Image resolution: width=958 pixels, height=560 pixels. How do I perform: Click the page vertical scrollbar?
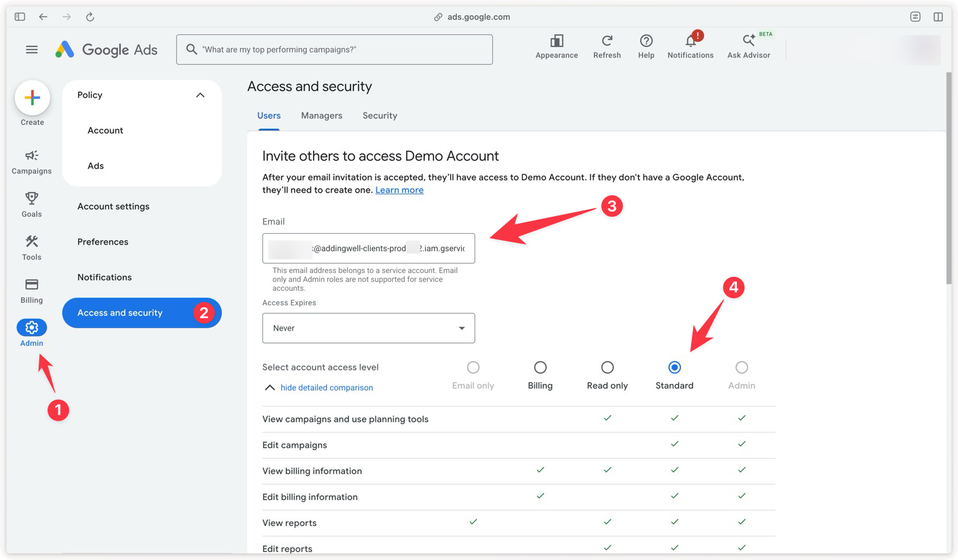coord(948,177)
